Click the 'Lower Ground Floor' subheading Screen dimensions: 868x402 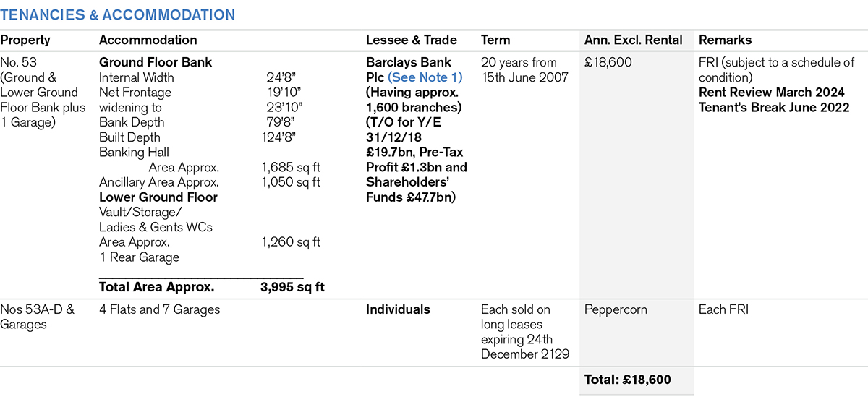click(x=158, y=197)
